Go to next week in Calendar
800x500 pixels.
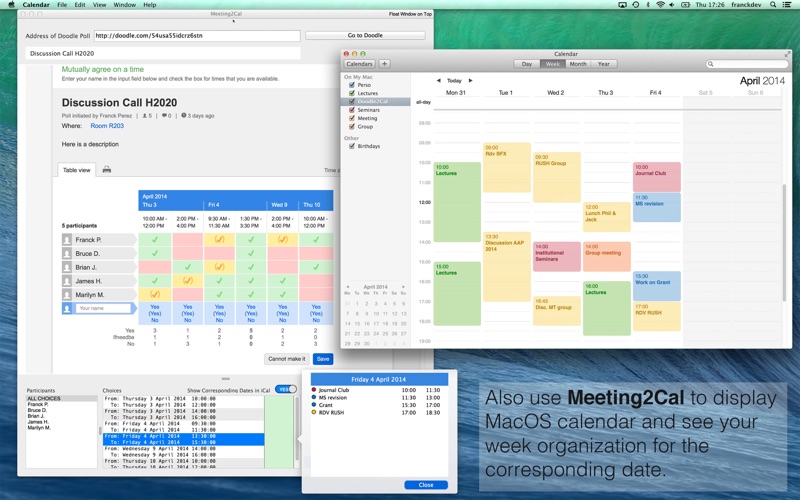(x=470, y=80)
